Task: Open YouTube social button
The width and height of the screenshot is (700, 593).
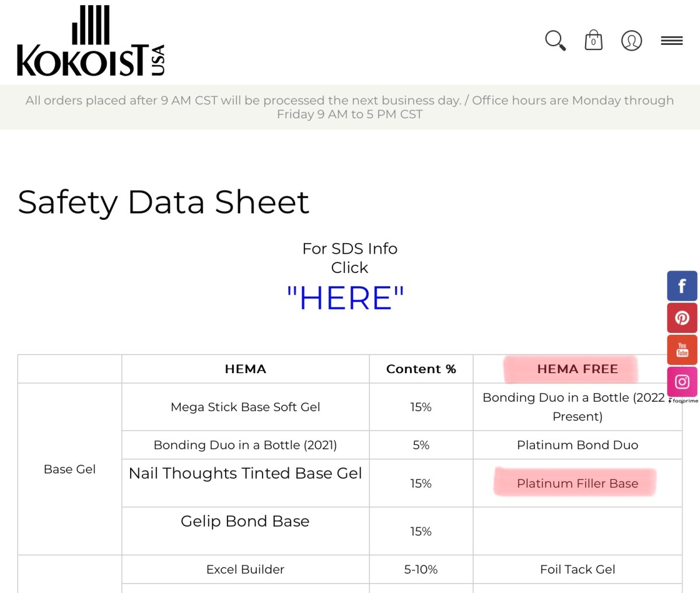Action: (x=682, y=349)
